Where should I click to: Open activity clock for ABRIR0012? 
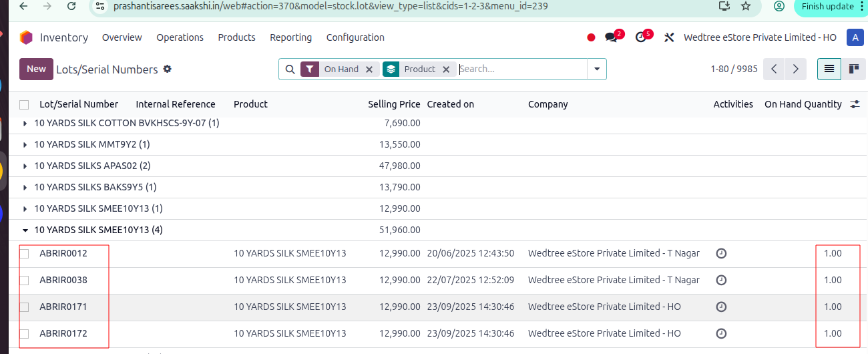click(x=721, y=253)
